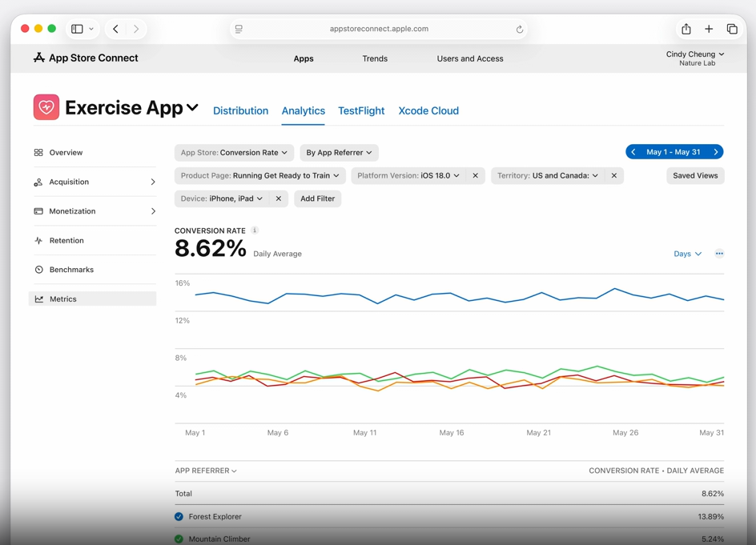Toggle the Forest Explorer checkbox
This screenshot has width=756, height=545.
179,516
